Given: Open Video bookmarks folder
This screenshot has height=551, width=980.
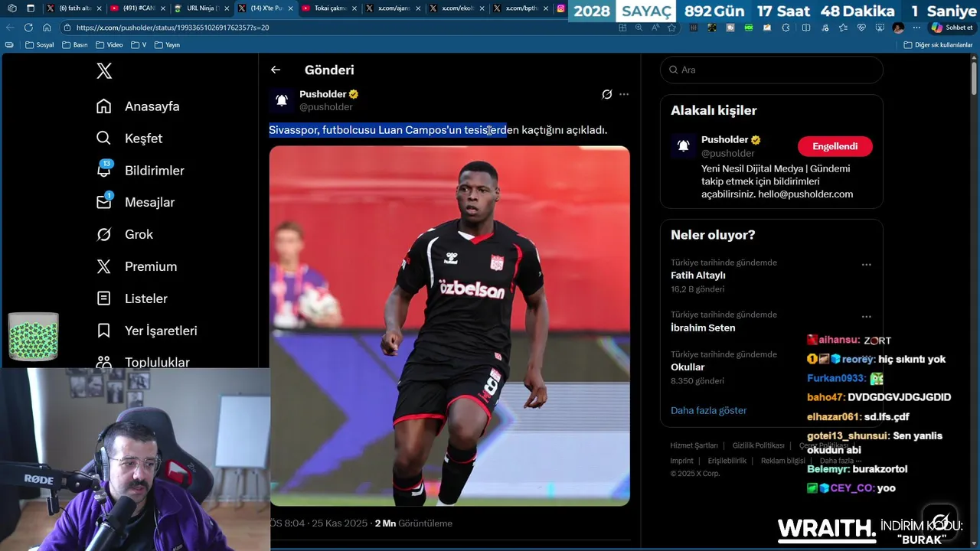Looking at the screenshot, I should 109,45.
